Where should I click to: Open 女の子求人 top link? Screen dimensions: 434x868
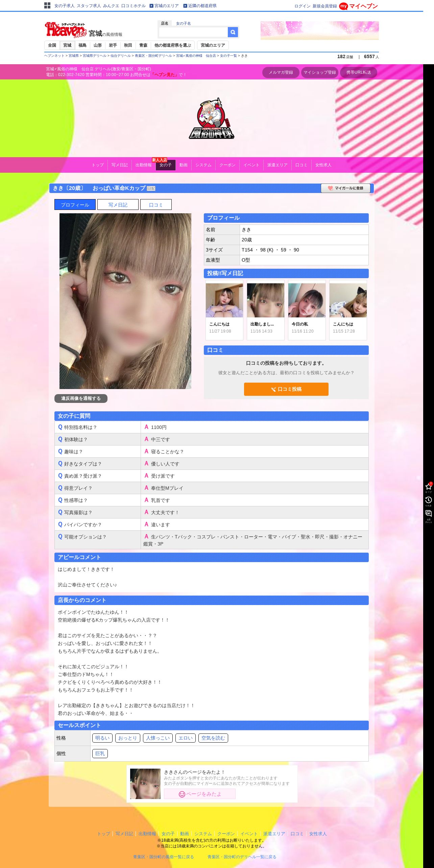pos(64,6)
